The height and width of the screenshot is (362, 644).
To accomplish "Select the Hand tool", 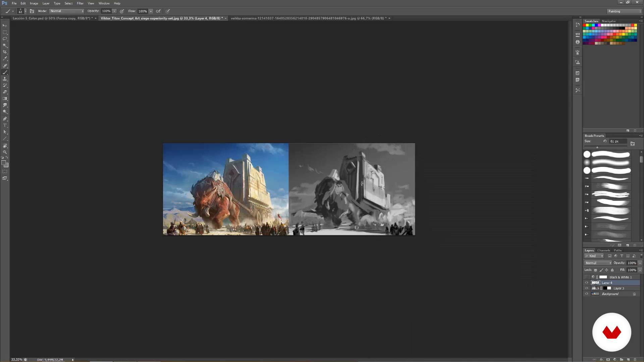I will [x=5, y=146].
